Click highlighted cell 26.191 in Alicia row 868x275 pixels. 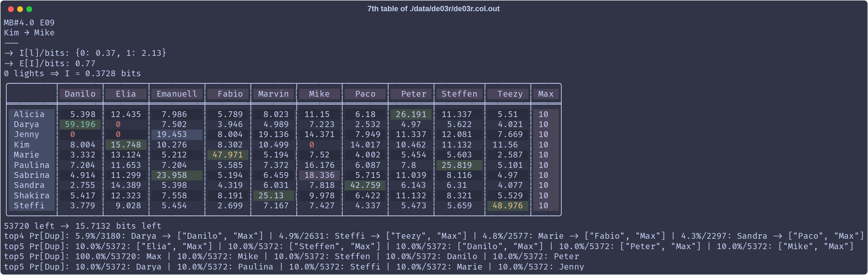tap(411, 114)
